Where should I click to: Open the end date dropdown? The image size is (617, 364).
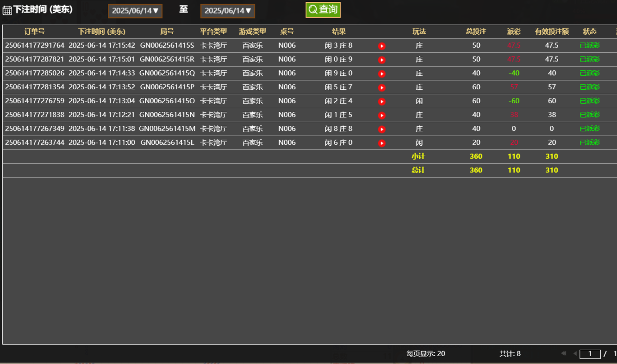click(228, 11)
